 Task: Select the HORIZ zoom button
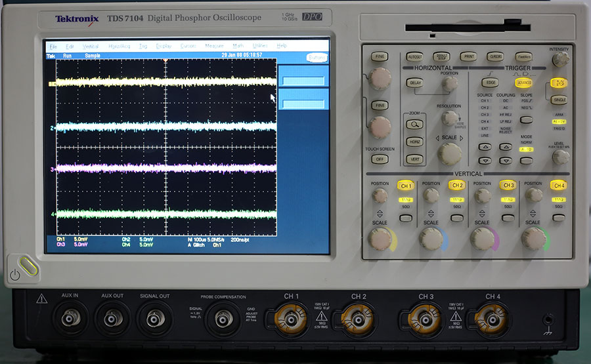414,142
